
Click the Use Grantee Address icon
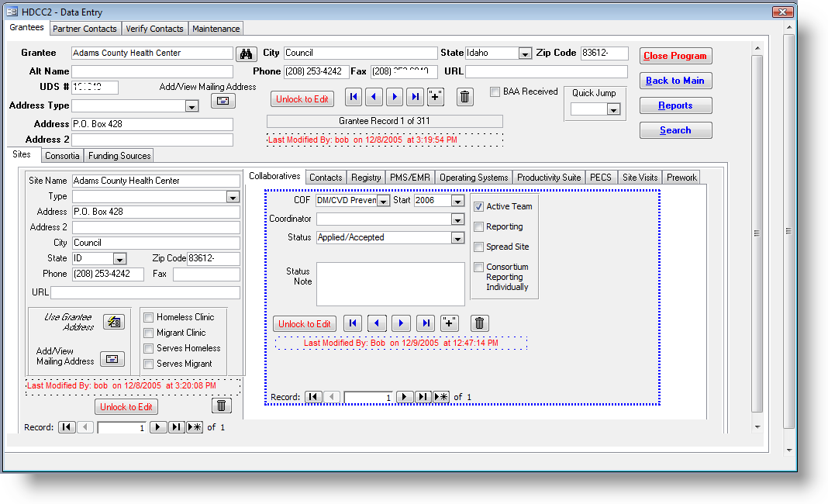coord(114,322)
